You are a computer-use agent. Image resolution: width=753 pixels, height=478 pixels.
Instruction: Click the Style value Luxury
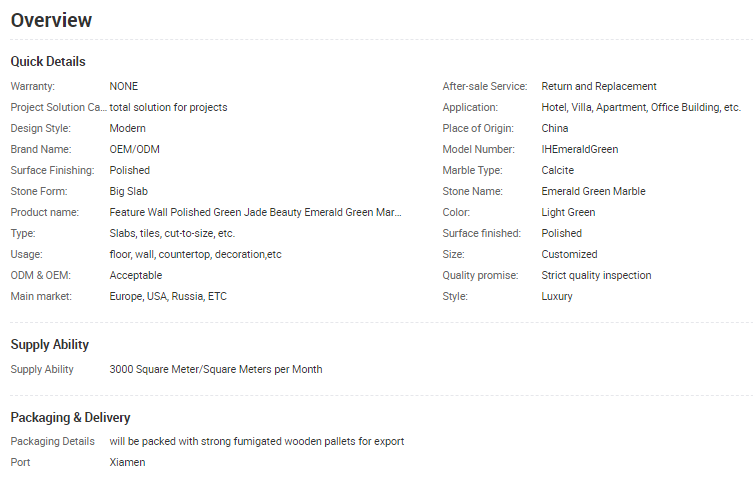pos(557,296)
